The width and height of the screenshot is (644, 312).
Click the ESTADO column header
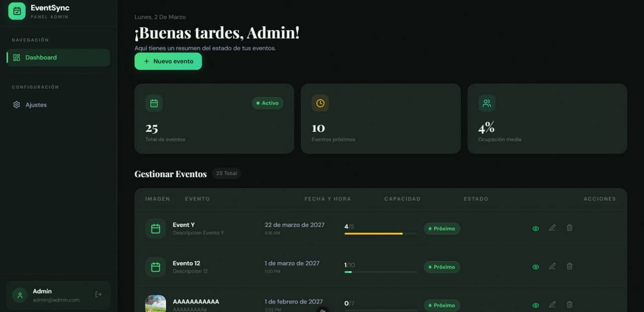pyautogui.click(x=476, y=199)
